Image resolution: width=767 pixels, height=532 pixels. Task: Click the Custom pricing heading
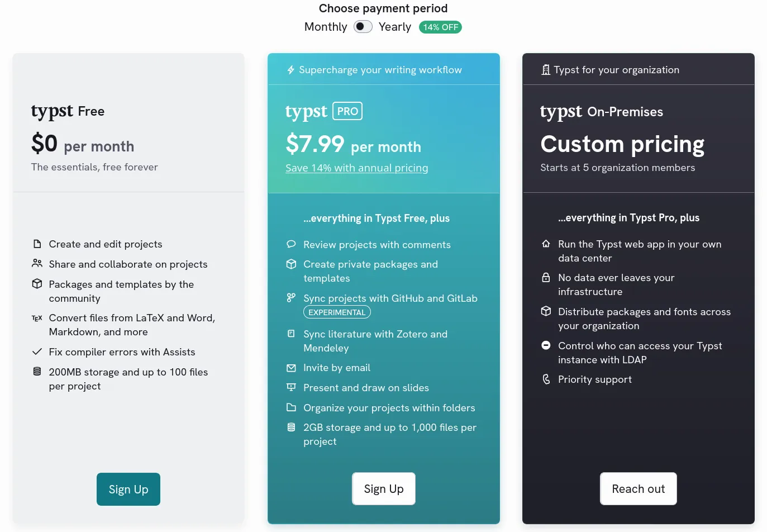(x=622, y=144)
